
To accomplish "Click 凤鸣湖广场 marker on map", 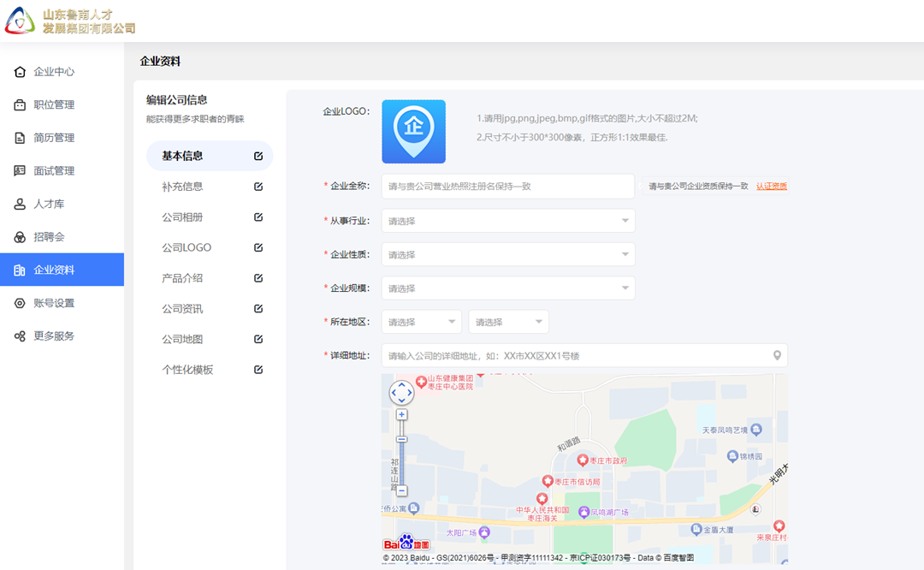I will pos(583,512).
